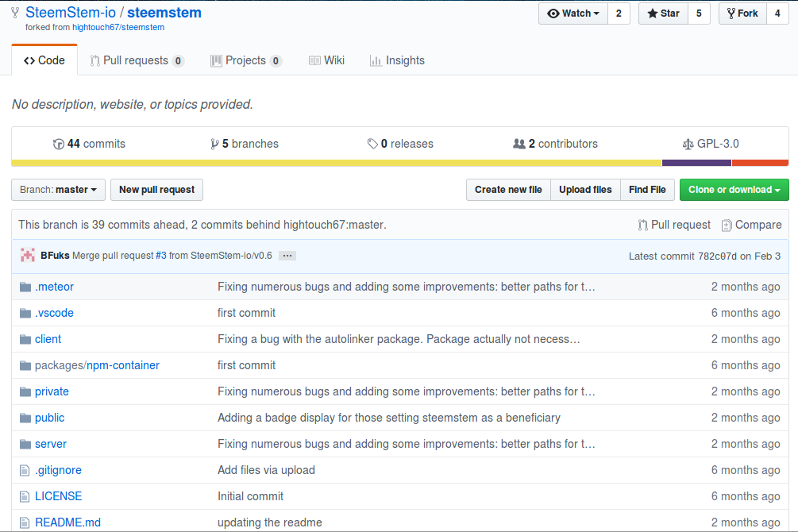Open the README.md file

tap(67, 522)
